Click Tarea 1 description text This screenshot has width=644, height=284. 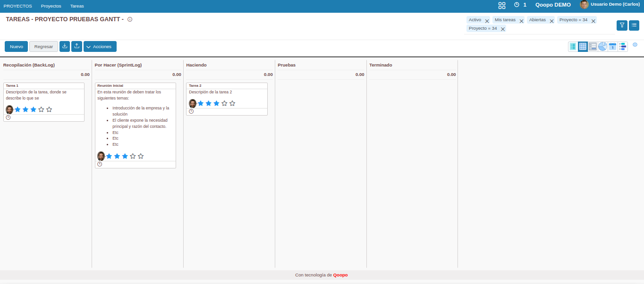click(x=36, y=95)
